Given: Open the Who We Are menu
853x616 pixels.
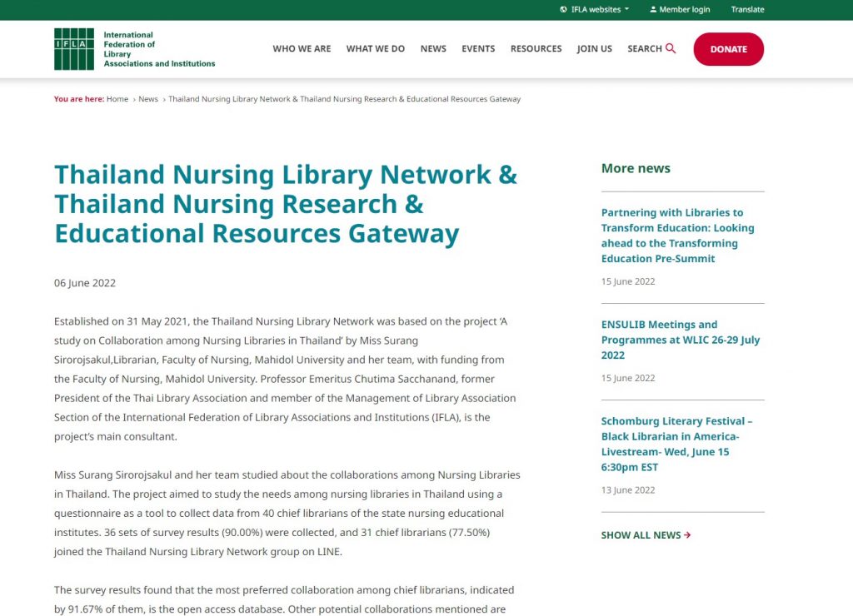Looking at the screenshot, I should 302,49.
